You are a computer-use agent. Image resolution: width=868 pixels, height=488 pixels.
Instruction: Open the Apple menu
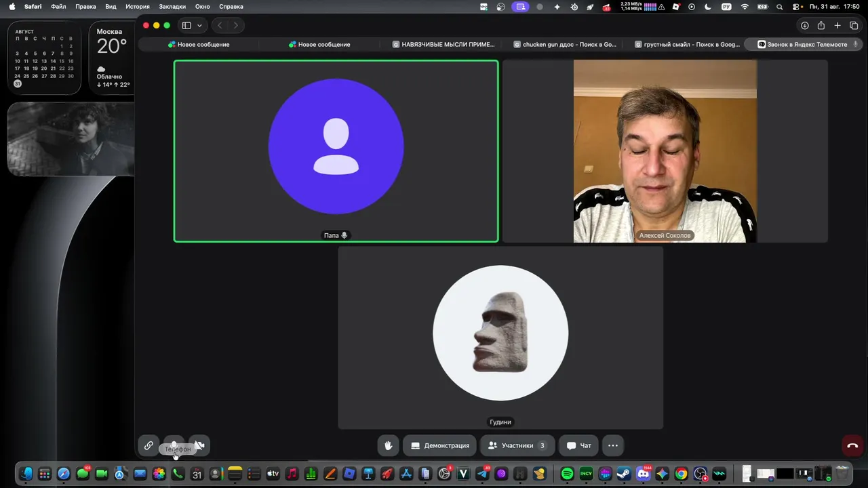coord(12,7)
